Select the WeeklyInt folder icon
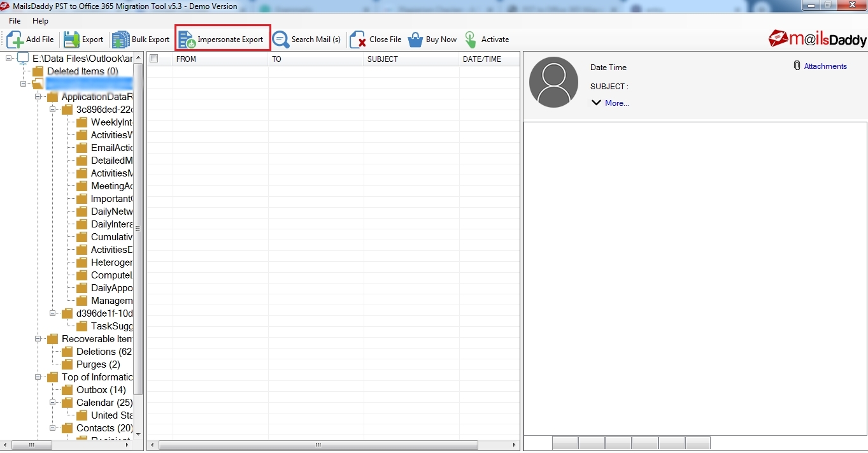The image size is (868, 453). point(82,122)
